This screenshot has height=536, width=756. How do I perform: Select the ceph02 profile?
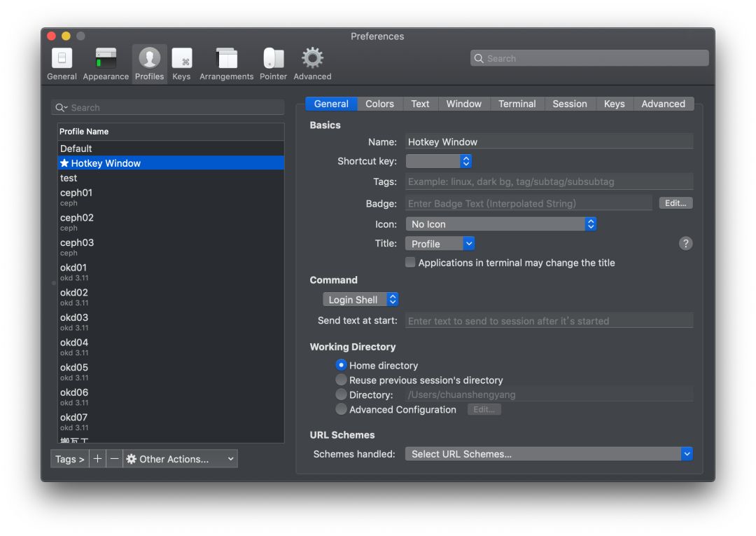pyautogui.click(x=171, y=222)
